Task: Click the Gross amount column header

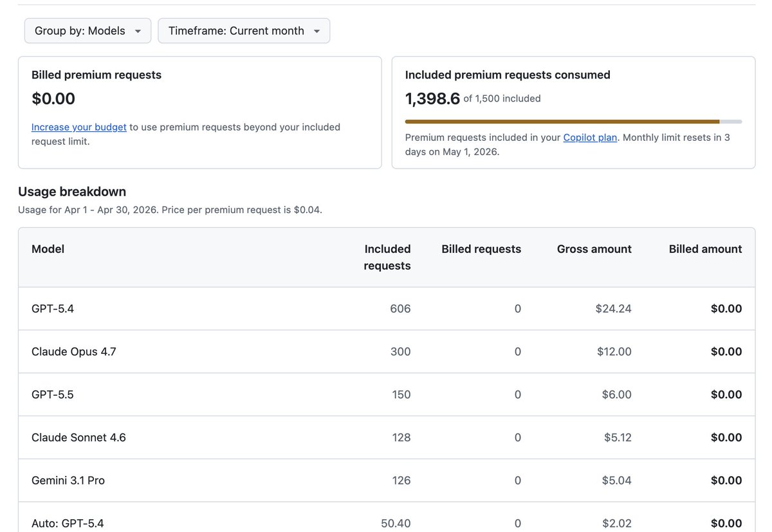Action: (x=594, y=249)
